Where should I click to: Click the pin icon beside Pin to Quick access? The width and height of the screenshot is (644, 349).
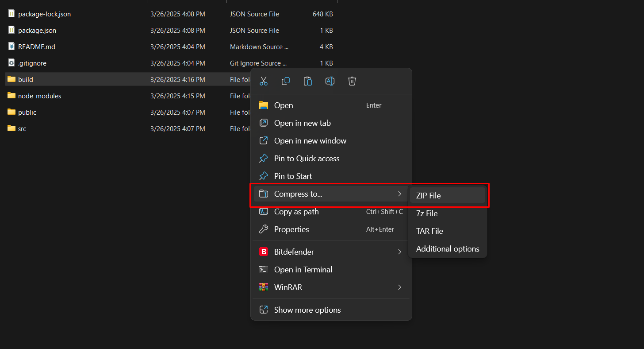pyautogui.click(x=264, y=159)
